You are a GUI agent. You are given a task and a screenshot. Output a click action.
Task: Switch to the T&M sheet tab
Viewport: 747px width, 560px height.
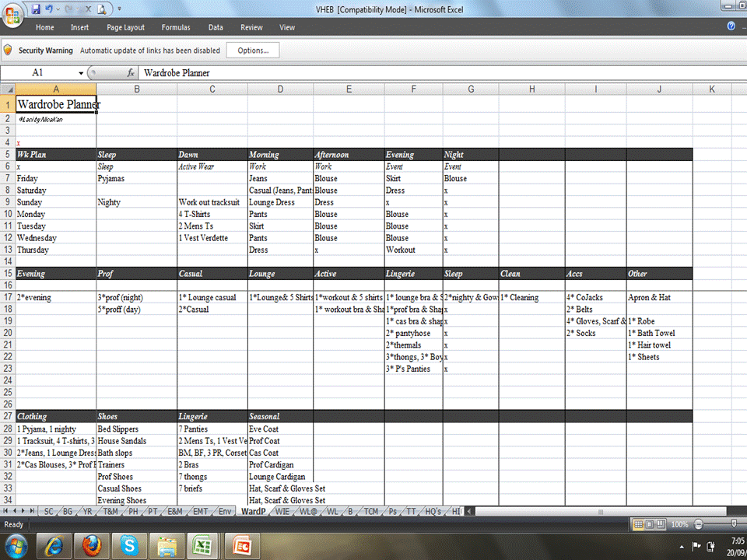(x=110, y=511)
